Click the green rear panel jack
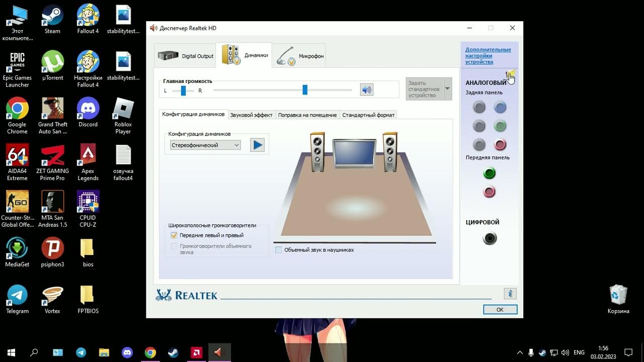 pos(500,126)
